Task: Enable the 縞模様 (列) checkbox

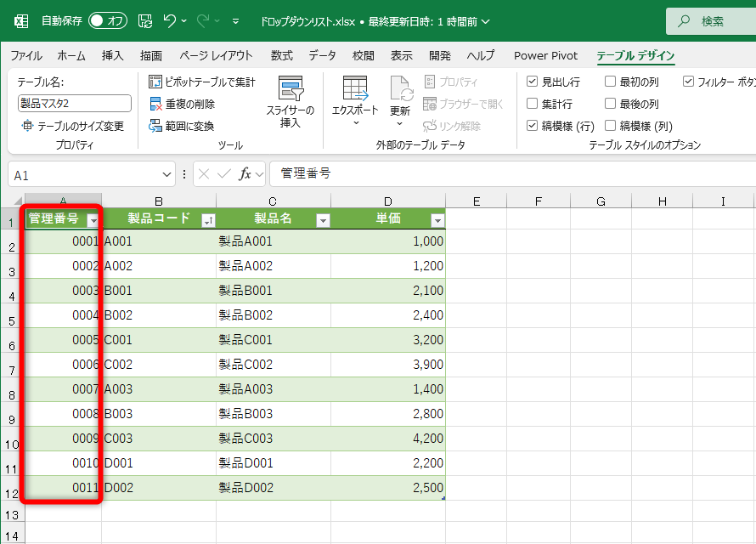Action: click(x=610, y=126)
